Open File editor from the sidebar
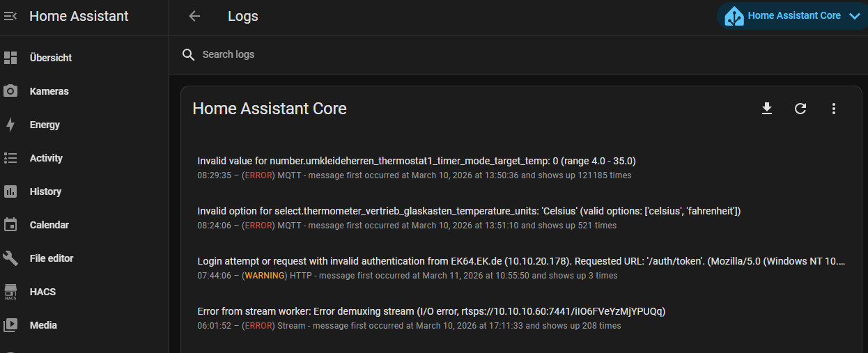The image size is (868, 353). [52, 258]
